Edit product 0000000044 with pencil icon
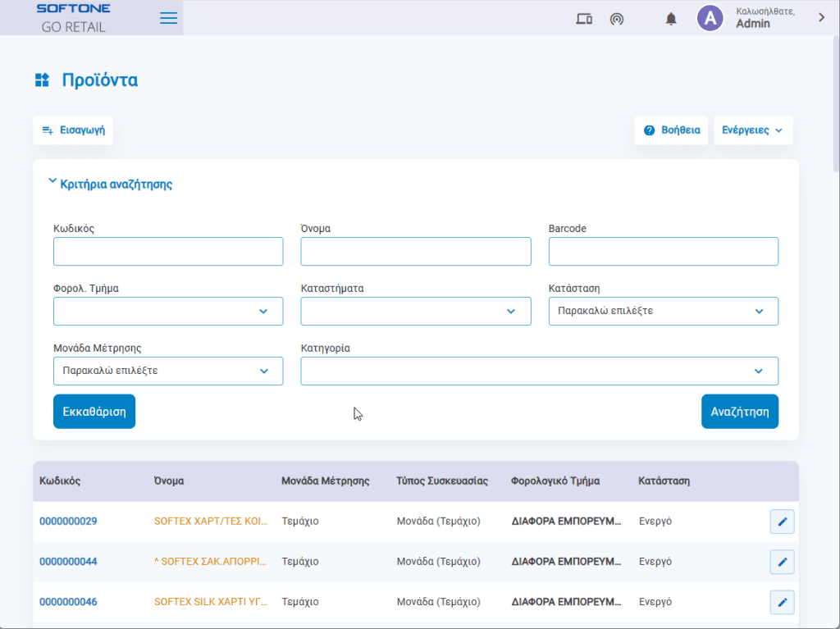This screenshot has height=629, width=840. click(x=782, y=562)
